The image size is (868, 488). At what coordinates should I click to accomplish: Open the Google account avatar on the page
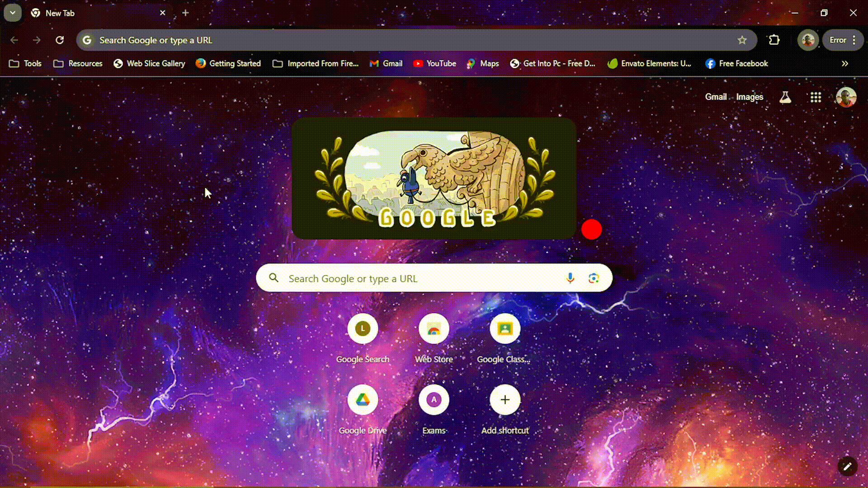(846, 97)
